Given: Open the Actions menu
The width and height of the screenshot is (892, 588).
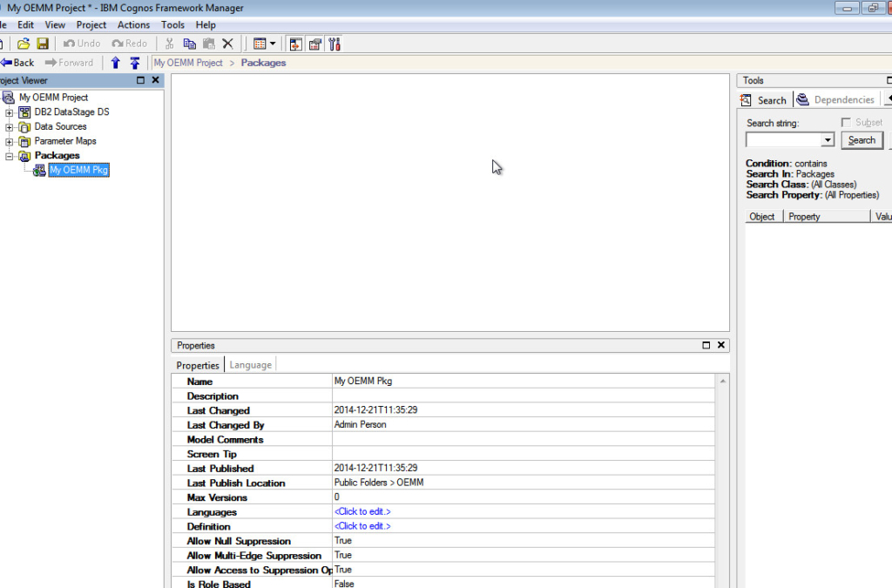Looking at the screenshot, I should click(133, 25).
